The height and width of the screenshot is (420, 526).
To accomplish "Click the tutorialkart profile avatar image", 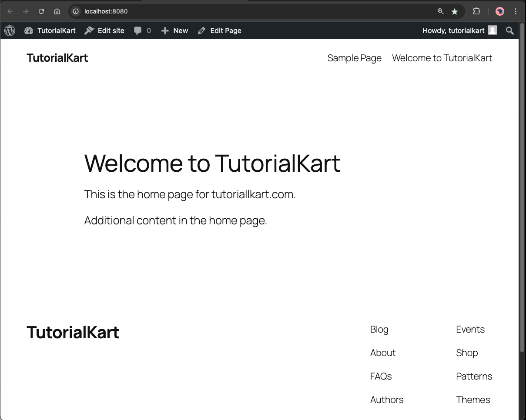I will (x=492, y=30).
